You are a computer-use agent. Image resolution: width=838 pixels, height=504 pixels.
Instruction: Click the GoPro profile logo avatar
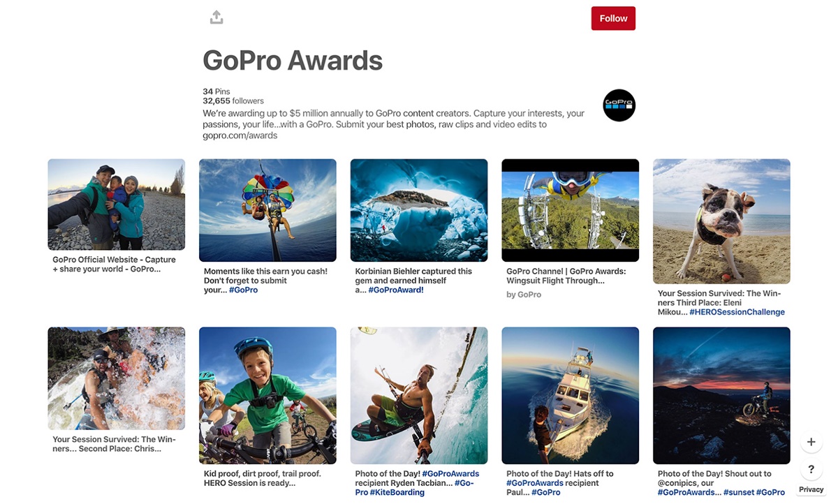[619, 105]
